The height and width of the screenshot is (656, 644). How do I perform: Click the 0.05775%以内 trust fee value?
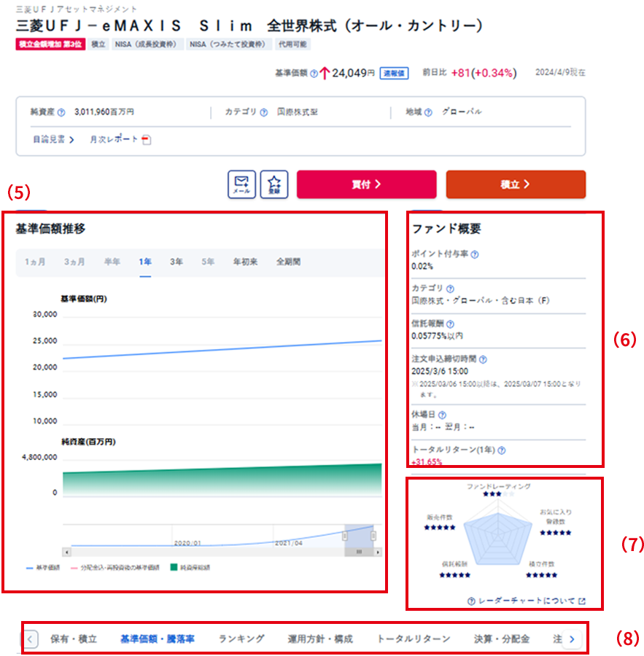tap(437, 336)
